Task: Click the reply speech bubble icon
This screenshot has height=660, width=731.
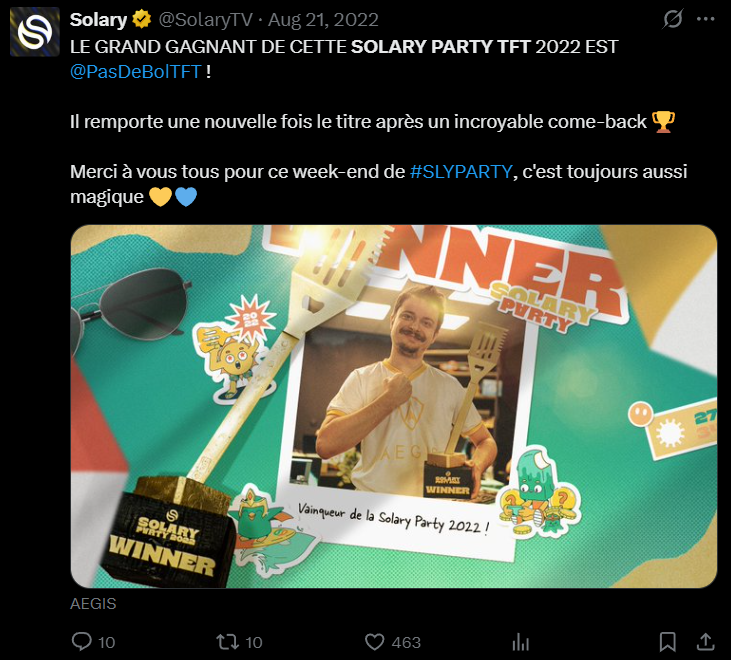Action: click(82, 641)
